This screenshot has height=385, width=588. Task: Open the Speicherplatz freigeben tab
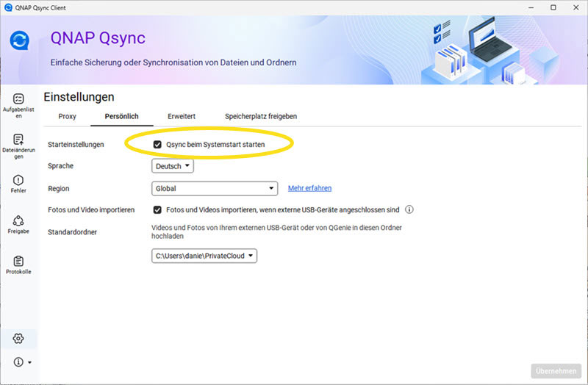click(x=261, y=117)
